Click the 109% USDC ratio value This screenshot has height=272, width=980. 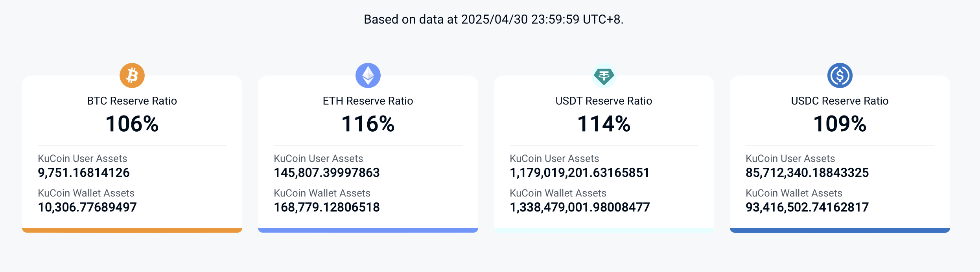click(x=840, y=124)
